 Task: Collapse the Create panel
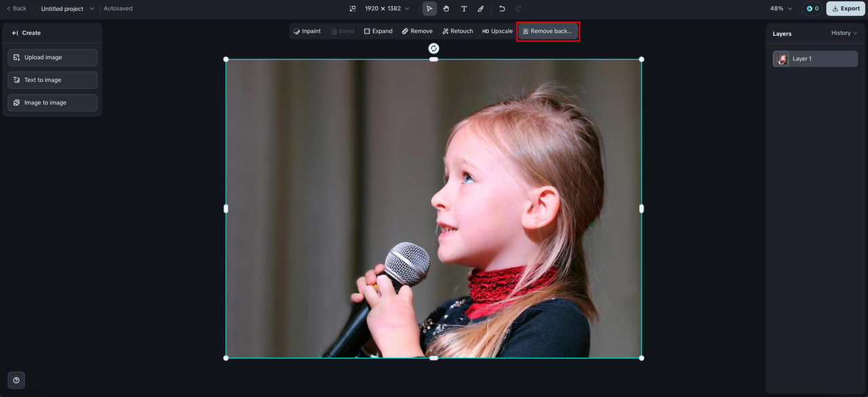15,33
